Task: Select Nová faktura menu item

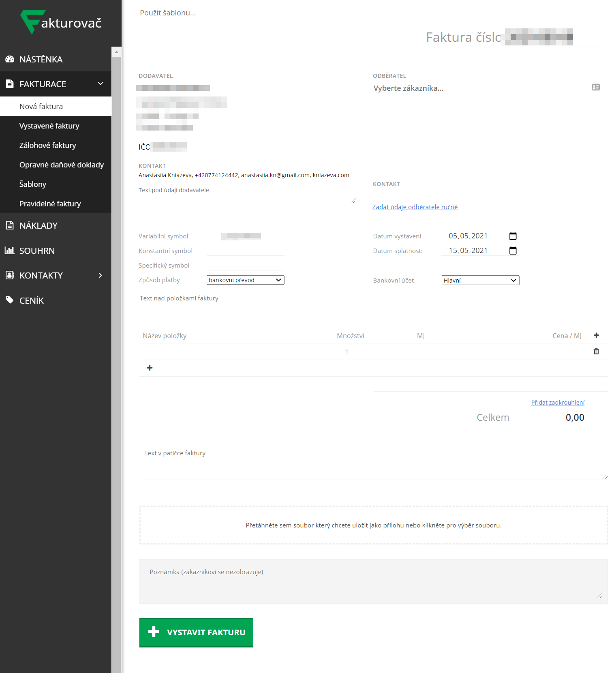Action: (x=56, y=106)
